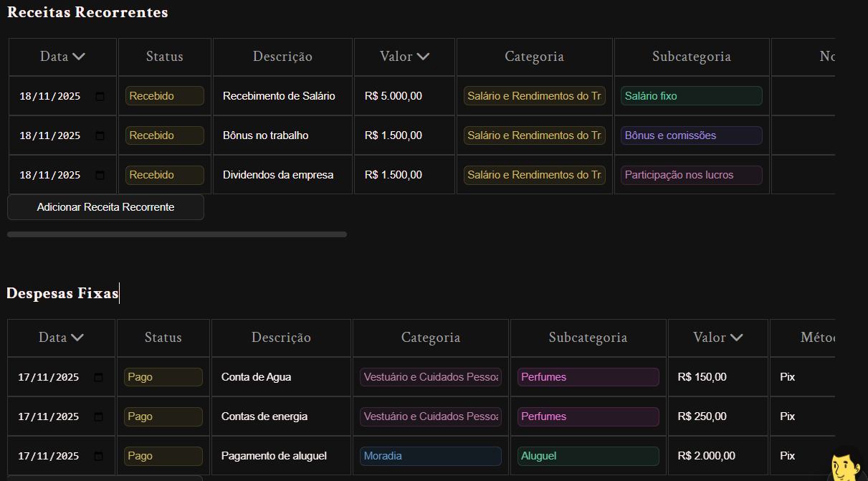Screen dimensions: 868x481
Task: Open calendar picker for Dividendos da empresa date
Action: 100,175
